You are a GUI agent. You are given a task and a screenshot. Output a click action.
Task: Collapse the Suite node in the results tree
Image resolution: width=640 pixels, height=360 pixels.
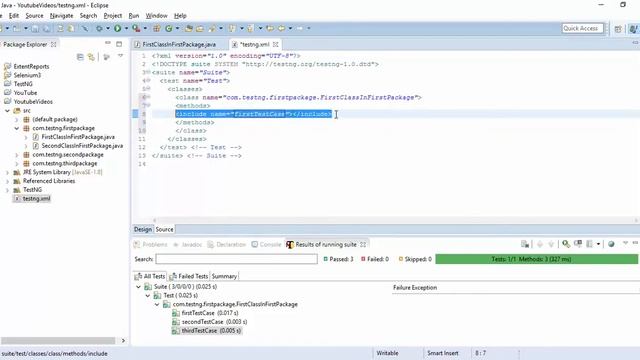click(138, 287)
